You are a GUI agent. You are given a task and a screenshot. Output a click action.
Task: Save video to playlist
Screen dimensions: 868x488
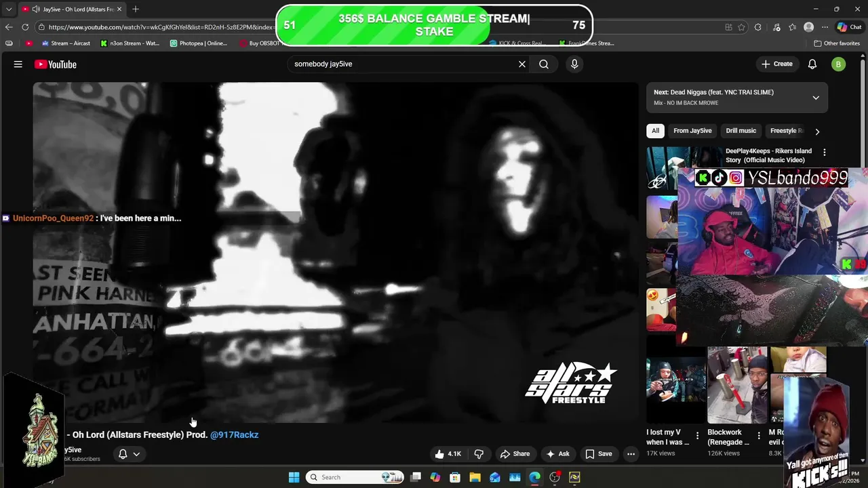(x=599, y=454)
